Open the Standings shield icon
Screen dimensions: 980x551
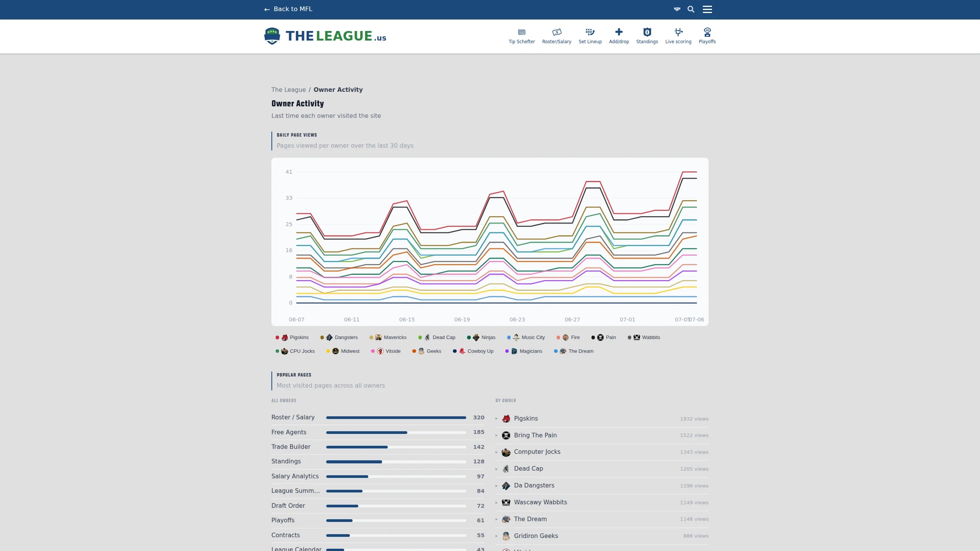(647, 36)
